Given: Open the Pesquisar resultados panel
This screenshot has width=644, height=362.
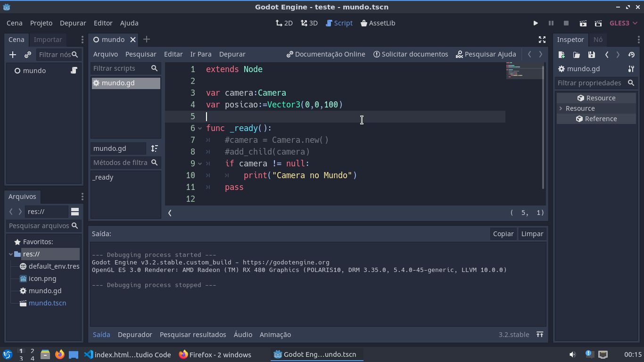Looking at the screenshot, I should click(193, 335).
